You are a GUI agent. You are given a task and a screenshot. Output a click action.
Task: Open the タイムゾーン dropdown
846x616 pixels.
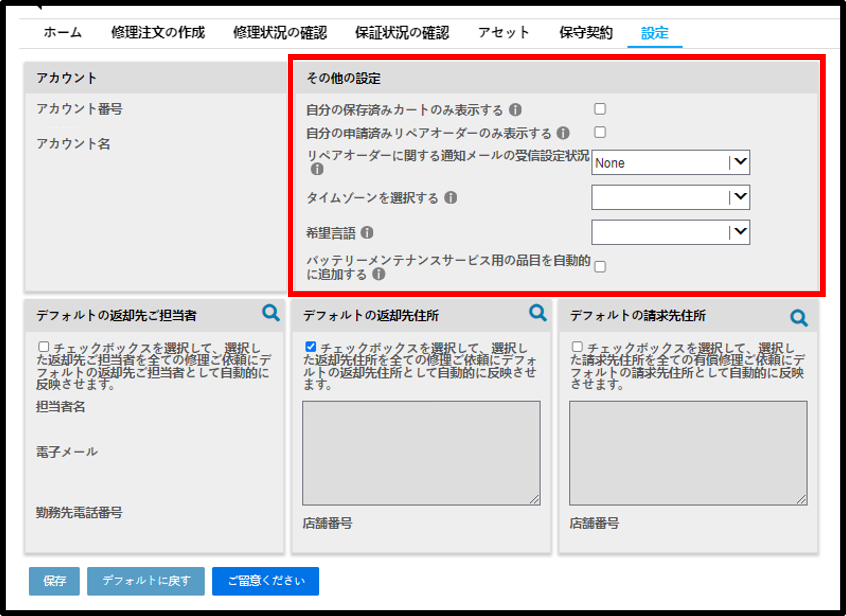click(x=670, y=197)
